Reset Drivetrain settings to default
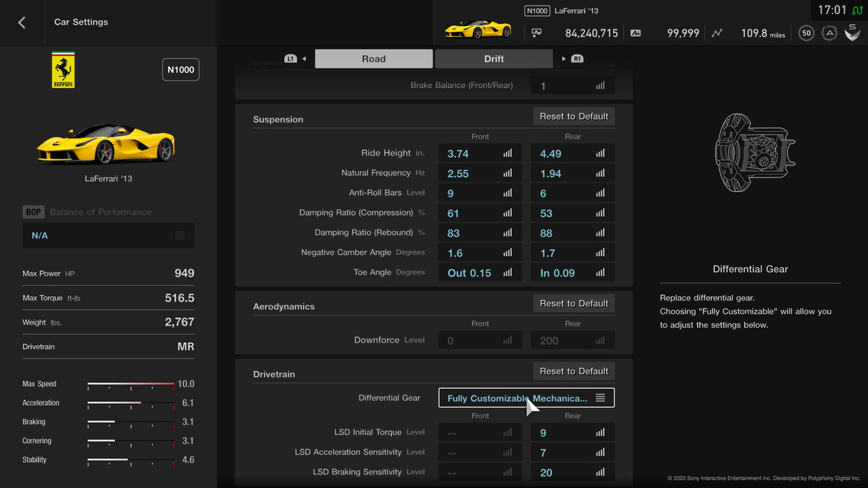 (574, 371)
